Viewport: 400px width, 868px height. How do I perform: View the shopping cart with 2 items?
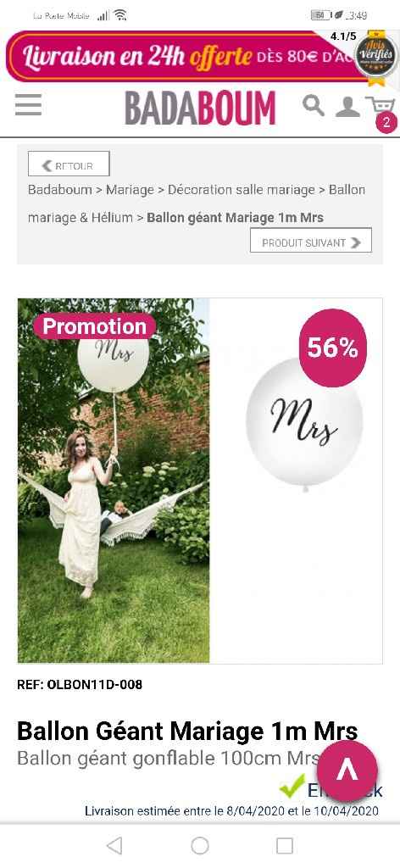[x=381, y=113]
